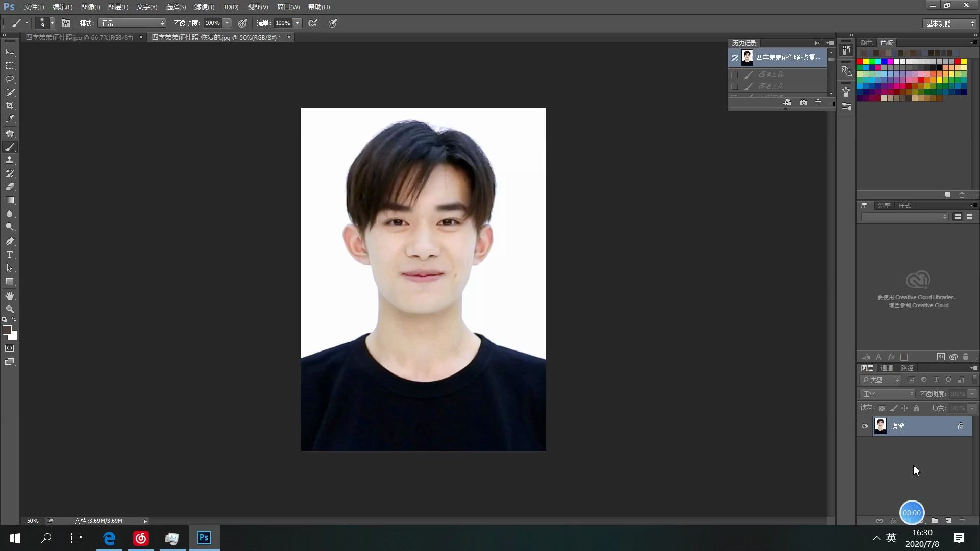Switch to the 通道 tab
This screenshot has width=980, height=551.
coord(887,368)
